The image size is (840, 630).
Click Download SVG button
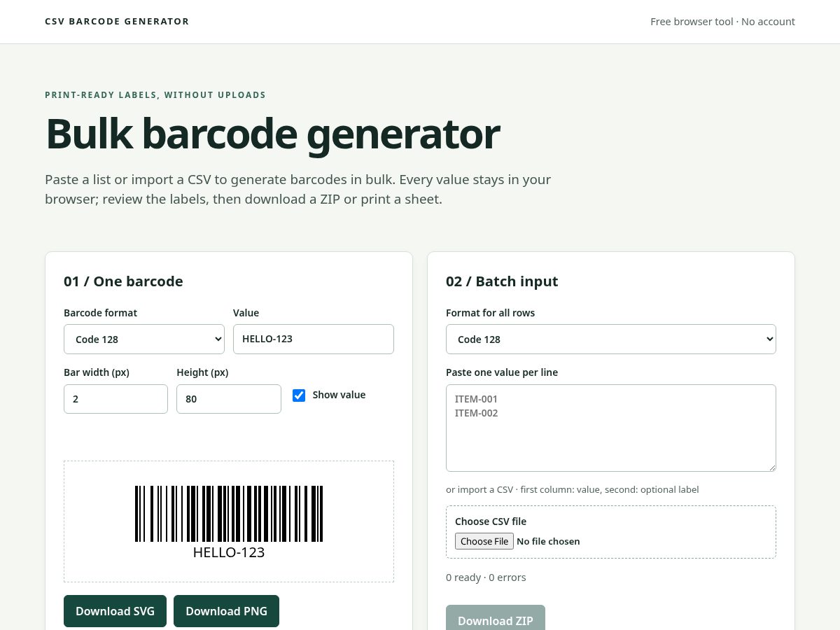(115, 611)
